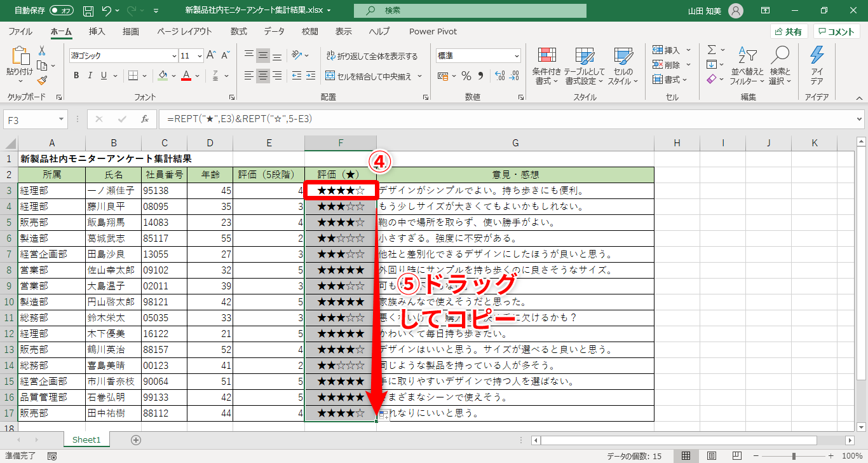Image resolution: width=868 pixels, height=463 pixels.
Task: Open Cell Styles (セルのスタイル) menu
Action: coord(623,66)
